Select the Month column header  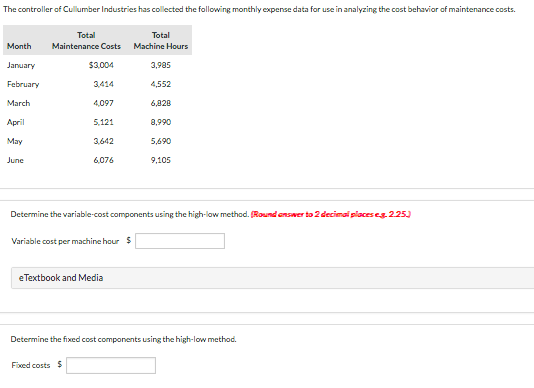pyautogui.click(x=19, y=46)
